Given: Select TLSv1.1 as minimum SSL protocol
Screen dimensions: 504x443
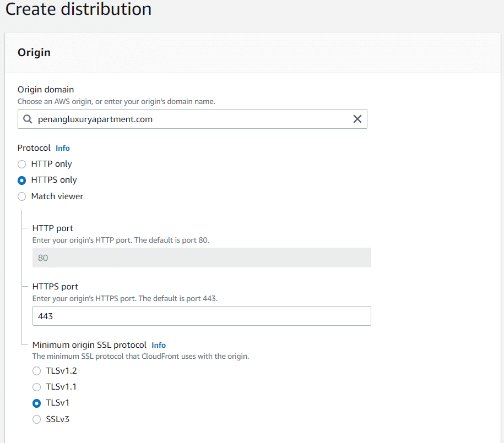Looking at the screenshot, I should click(37, 387).
